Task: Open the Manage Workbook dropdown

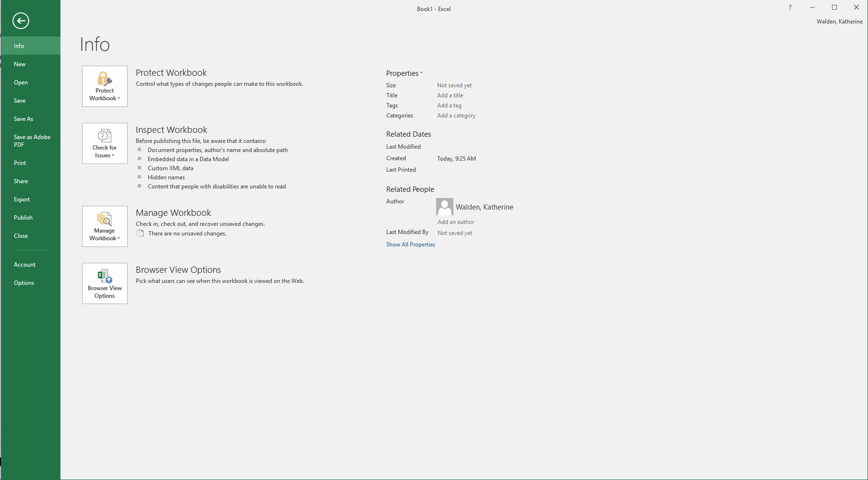Action: [x=105, y=226]
